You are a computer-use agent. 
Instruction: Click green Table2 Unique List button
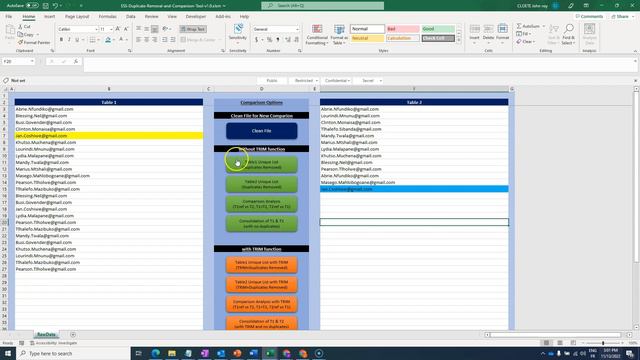click(262, 184)
